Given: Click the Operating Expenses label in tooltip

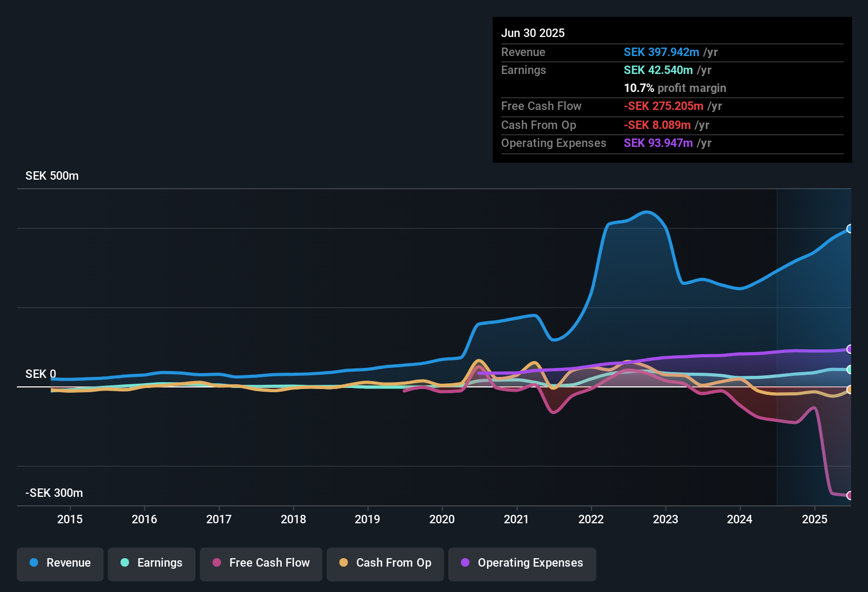Looking at the screenshot, I should click(x=553, y=143).
